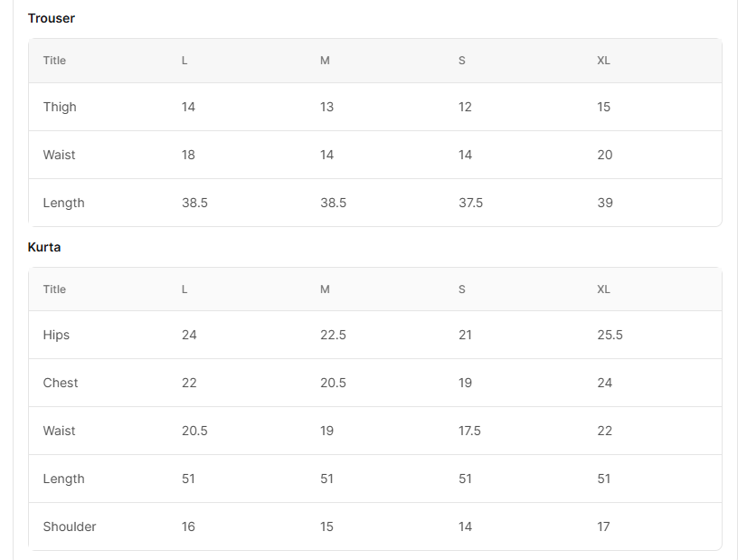Click the Trouser XL waist value 20

tap(605, 155)
